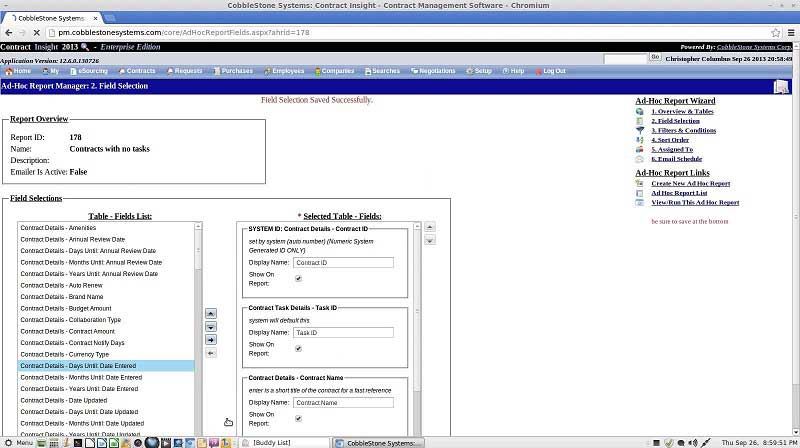Open the Negotiations menu
This screenshot has height=448, width=800.
[x=433, y=71]
